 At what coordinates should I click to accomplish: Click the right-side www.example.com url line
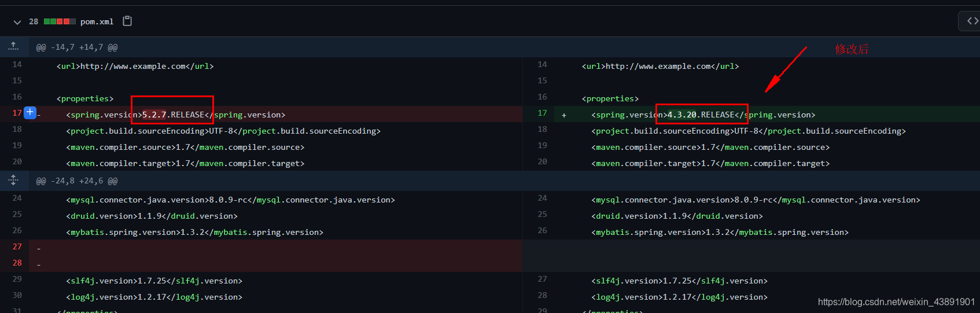pos(660,67)
